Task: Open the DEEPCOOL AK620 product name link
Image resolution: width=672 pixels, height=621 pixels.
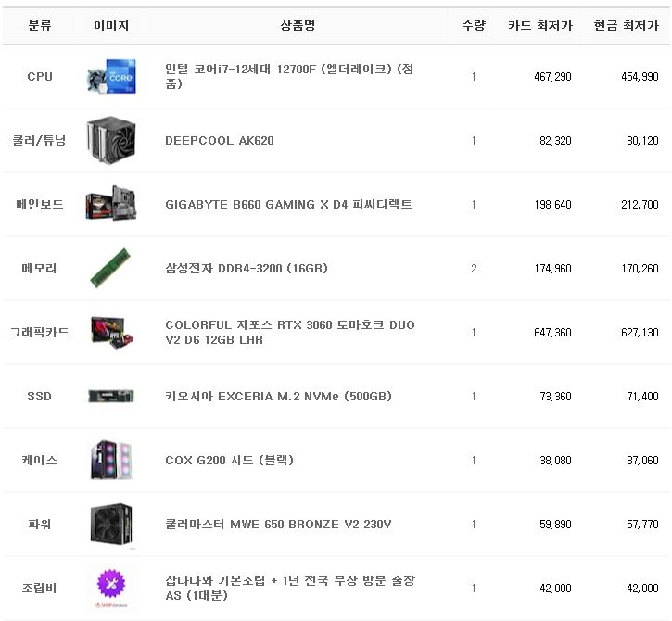Action: click(219, 141)
